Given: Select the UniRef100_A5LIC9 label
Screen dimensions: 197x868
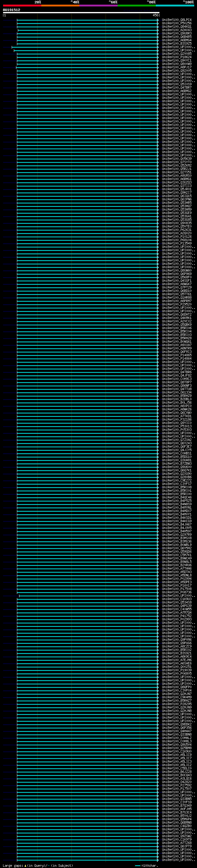Looking at the screenshot, I should tap(176, 755).
